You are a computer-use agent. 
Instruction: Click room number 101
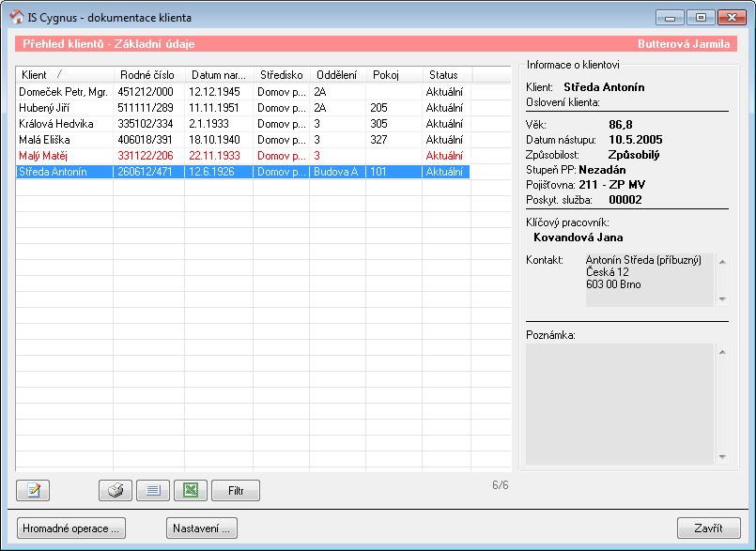pos(378,172)
